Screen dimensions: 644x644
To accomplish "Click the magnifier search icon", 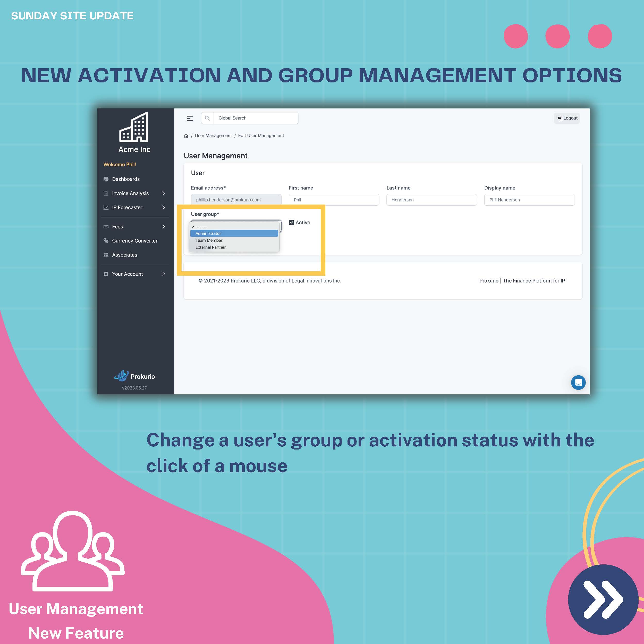I will point(207,118).
